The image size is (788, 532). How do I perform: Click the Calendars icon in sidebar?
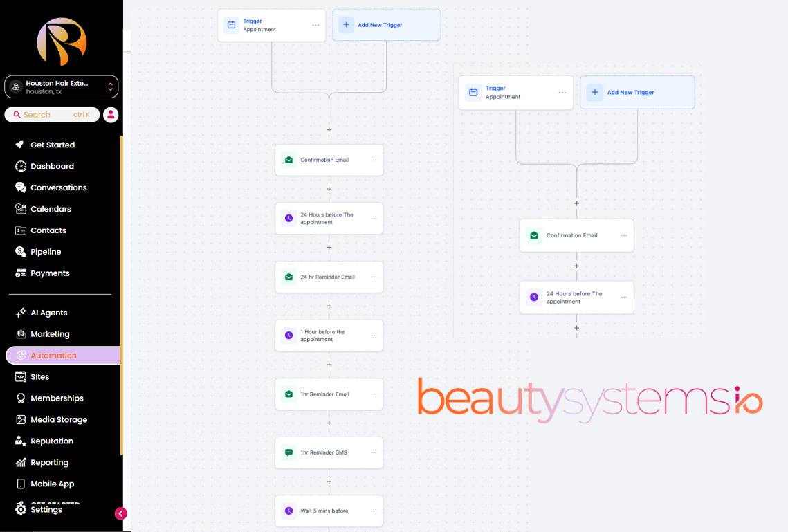[21, 209]
